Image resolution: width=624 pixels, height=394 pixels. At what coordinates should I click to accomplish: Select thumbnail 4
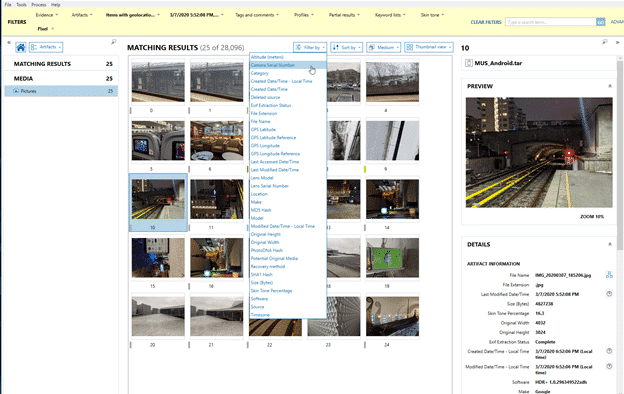coord(392,82)
